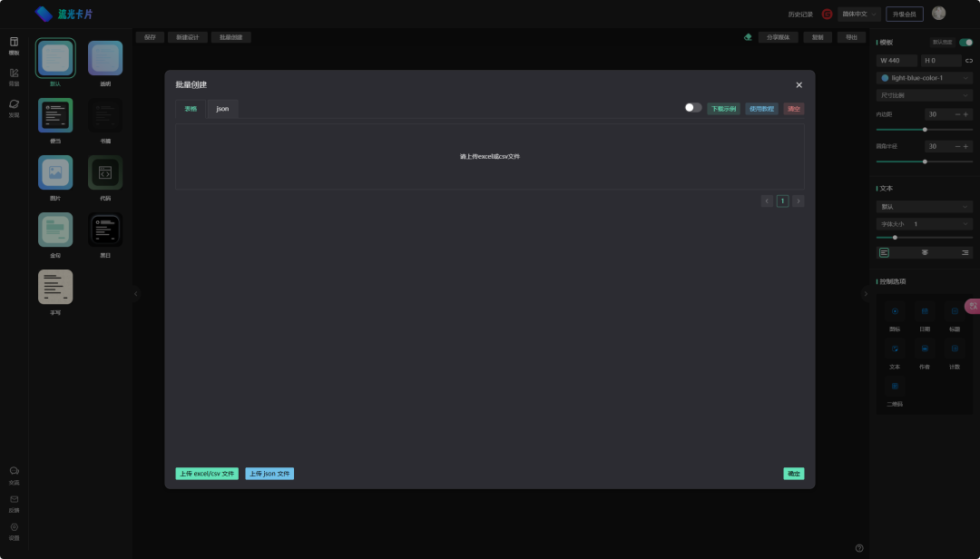Viewport: 980px width, 559px height.
Task: Toggle the 日期 date control option
Action: coord(925,312)
